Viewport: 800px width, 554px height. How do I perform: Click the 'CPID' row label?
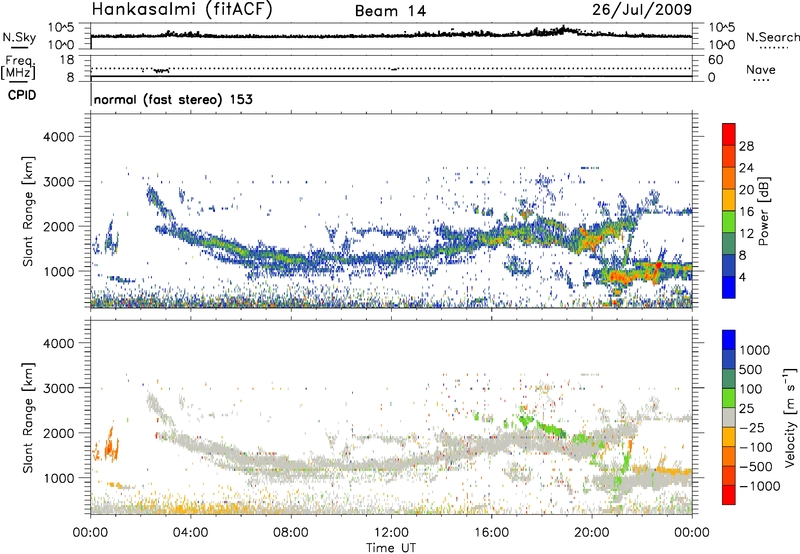click(21, 95)
